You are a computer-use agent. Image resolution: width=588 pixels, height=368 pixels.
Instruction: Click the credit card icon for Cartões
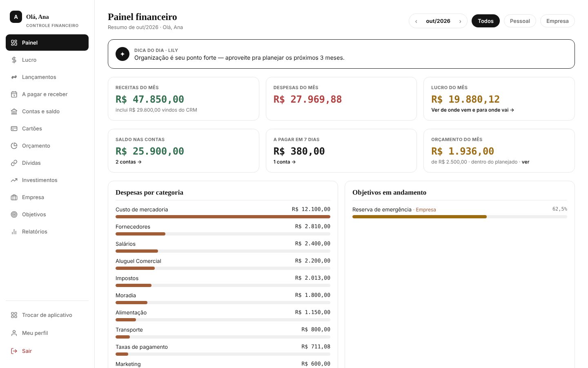pos(14,128)
